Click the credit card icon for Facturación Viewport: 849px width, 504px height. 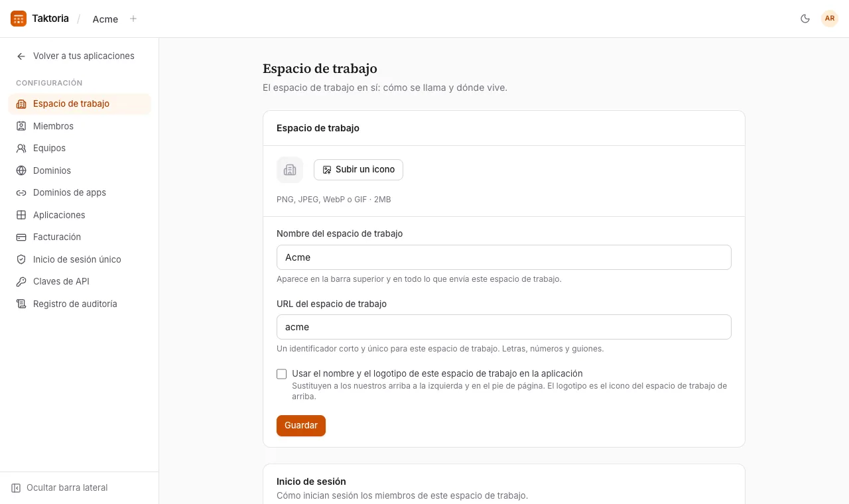[21, 237]
